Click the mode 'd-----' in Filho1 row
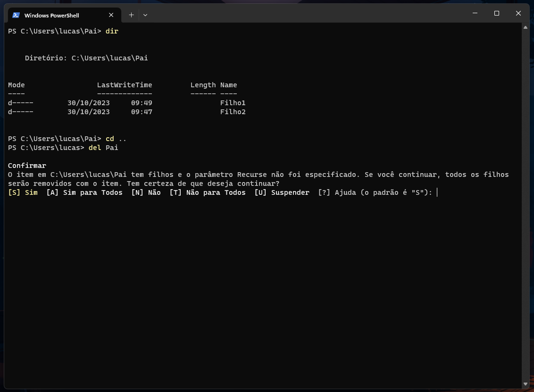 (21, 103)
